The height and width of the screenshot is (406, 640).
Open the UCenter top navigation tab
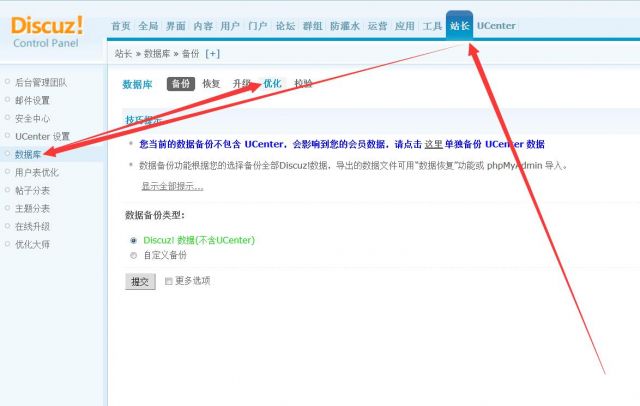[495, 25]
